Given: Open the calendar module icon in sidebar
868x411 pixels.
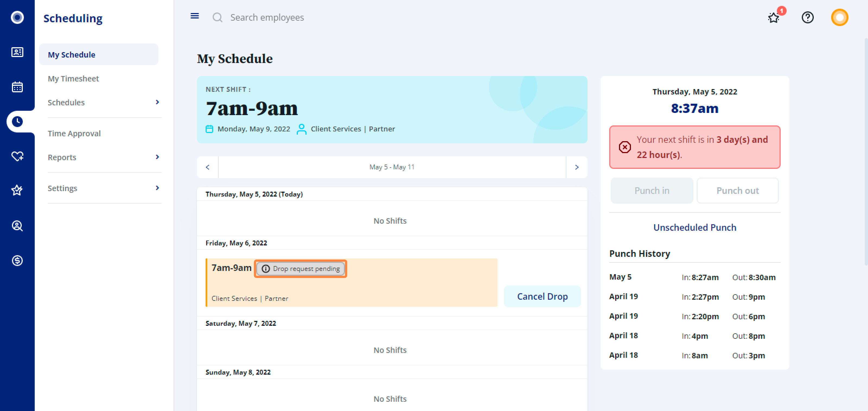Looking at the screenshot, I should [17, 87].
